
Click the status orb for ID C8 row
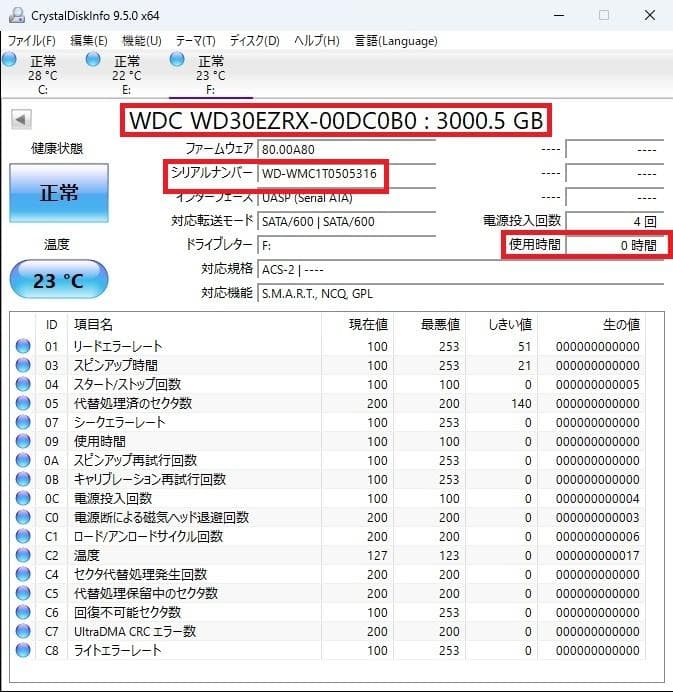[23, 650]
